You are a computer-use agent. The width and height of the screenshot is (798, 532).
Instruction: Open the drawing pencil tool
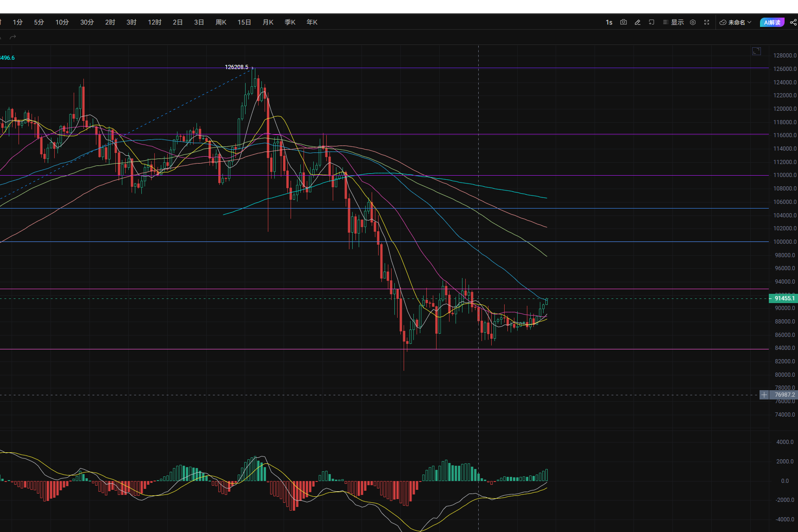637,22
